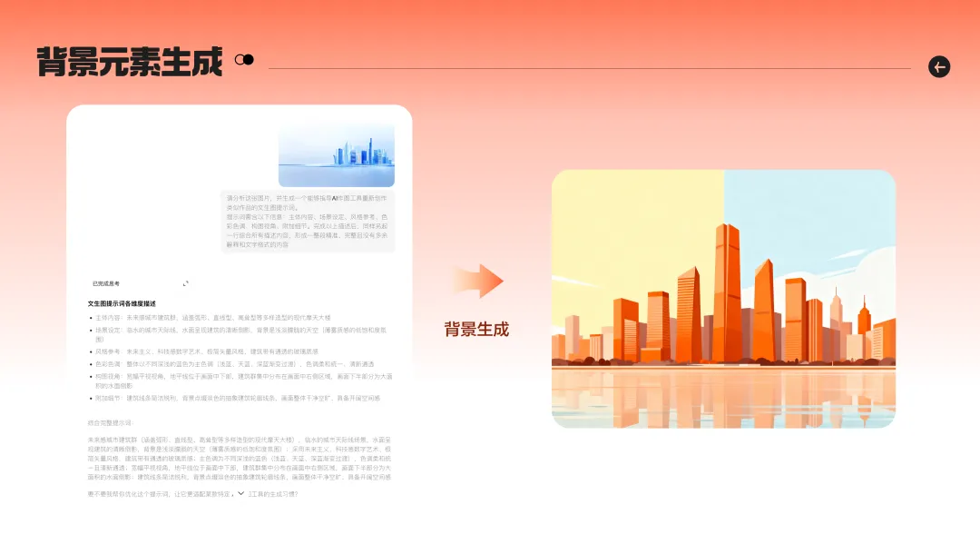Toggle the 已完成思考 collapsed thinking section
The width and height of the screenshot is (980, 554).
pyautogui.click(x=104, y=283)
